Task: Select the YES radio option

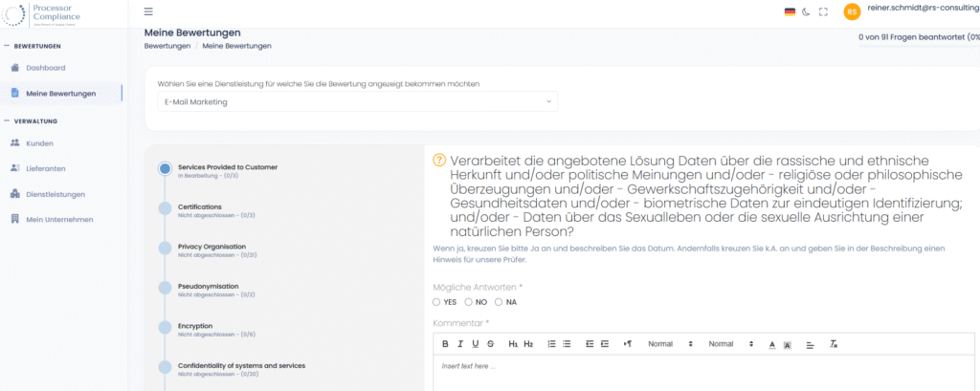Action: point(436,302)
